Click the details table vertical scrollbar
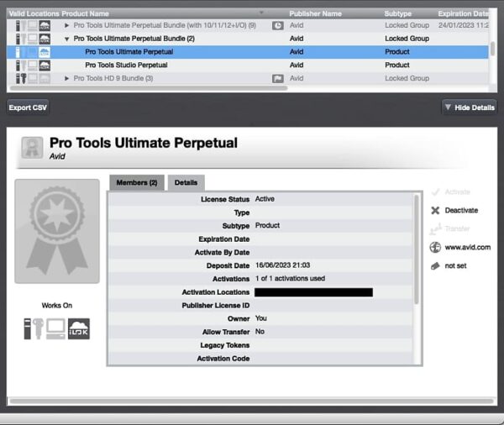 pos(417,249)
